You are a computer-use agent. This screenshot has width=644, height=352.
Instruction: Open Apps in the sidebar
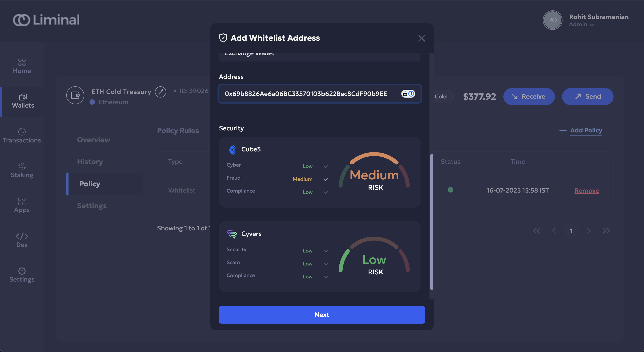click(22, 205)
